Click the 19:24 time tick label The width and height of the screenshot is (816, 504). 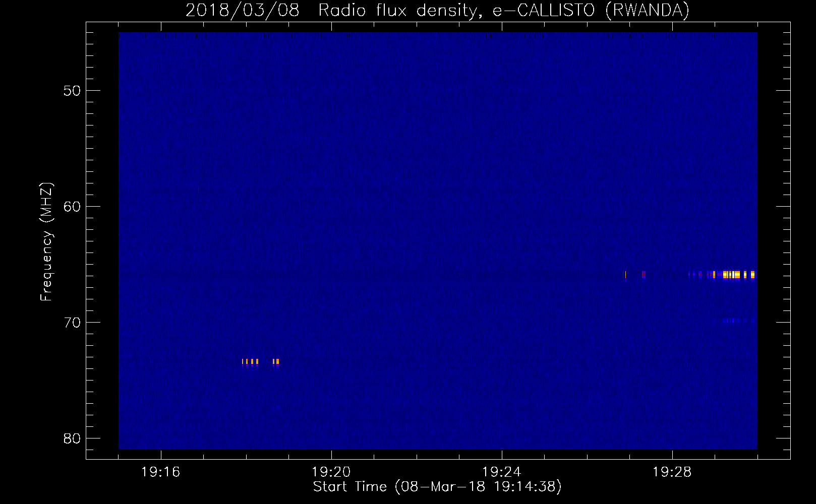point(502,472)
